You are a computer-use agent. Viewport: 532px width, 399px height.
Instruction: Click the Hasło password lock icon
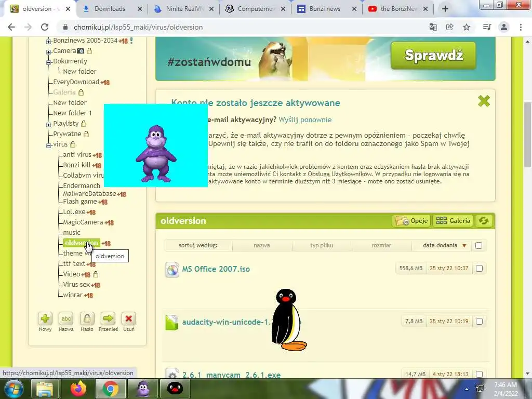click(87, 318)
